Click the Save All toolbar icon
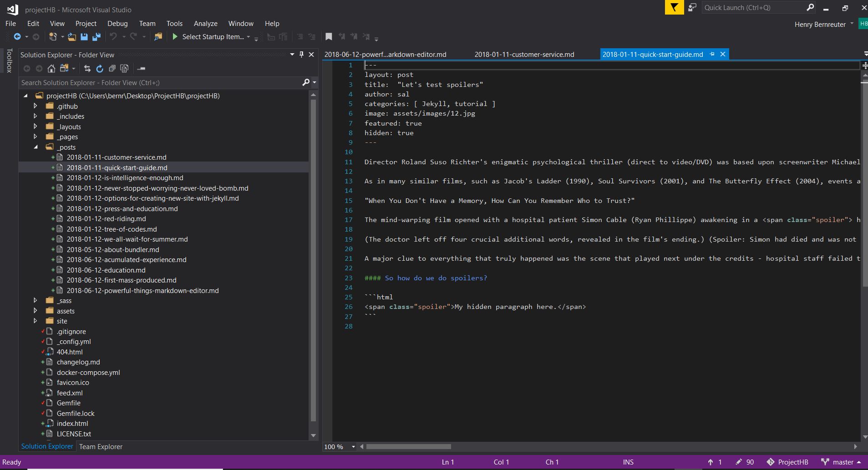The image size is (868, 470). 96,37
